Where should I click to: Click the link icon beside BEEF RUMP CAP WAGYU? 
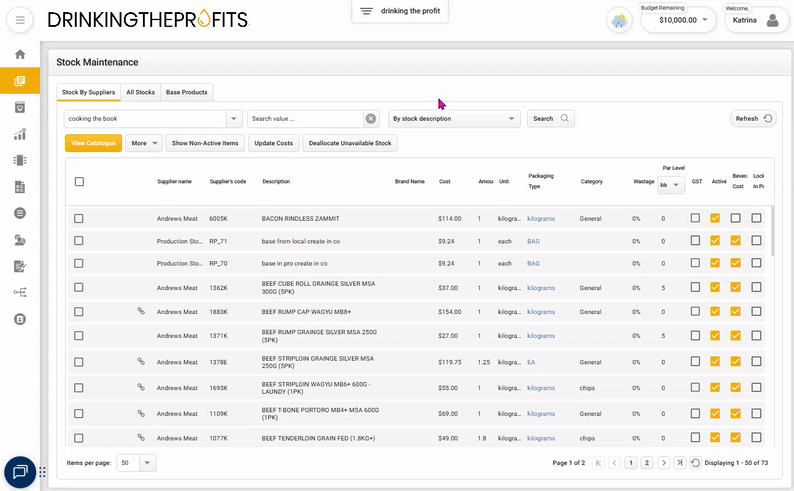coord(141,311)
